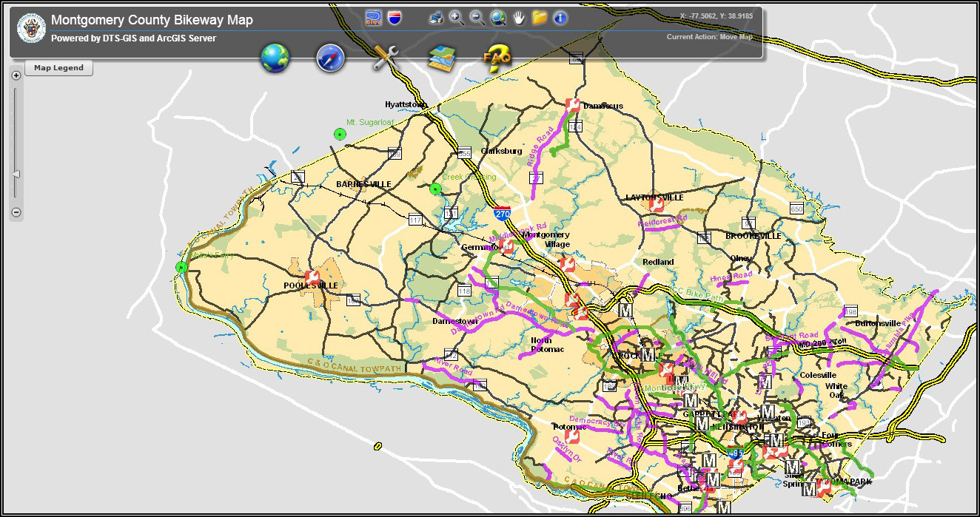Click the Damascus bike route marker icon
The width and height of the screenshot is (980, 517).
(571, 106)
